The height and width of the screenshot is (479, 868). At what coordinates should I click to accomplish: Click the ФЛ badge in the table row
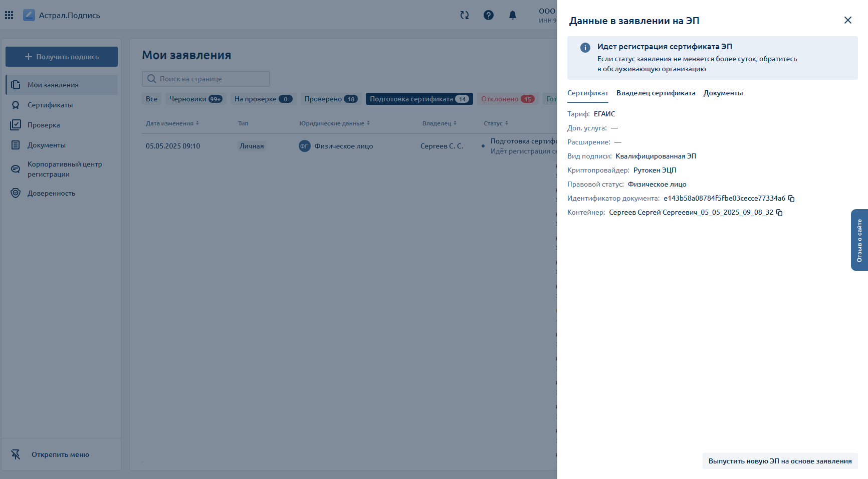pyautogui.click(x=305, y=146)
